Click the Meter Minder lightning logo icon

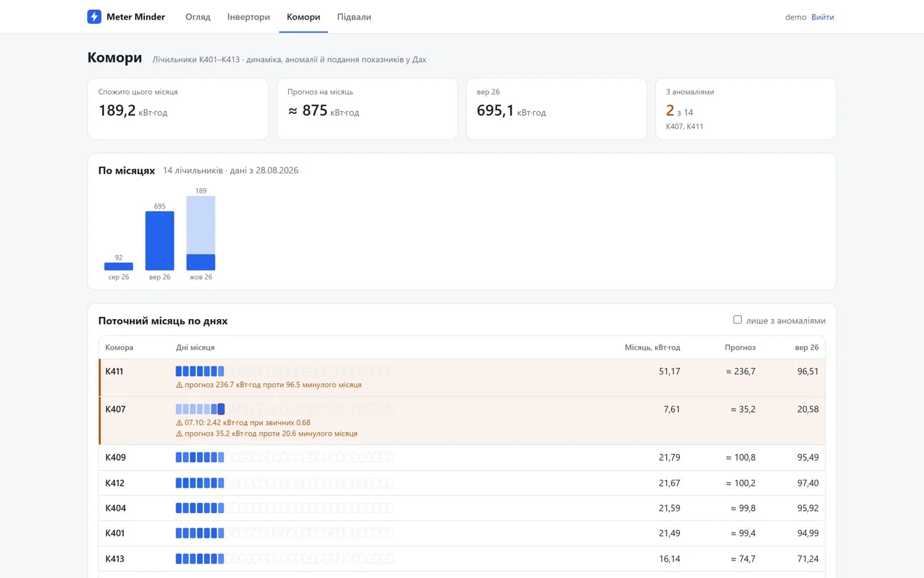pyautogui.click(x=94, y=17)
